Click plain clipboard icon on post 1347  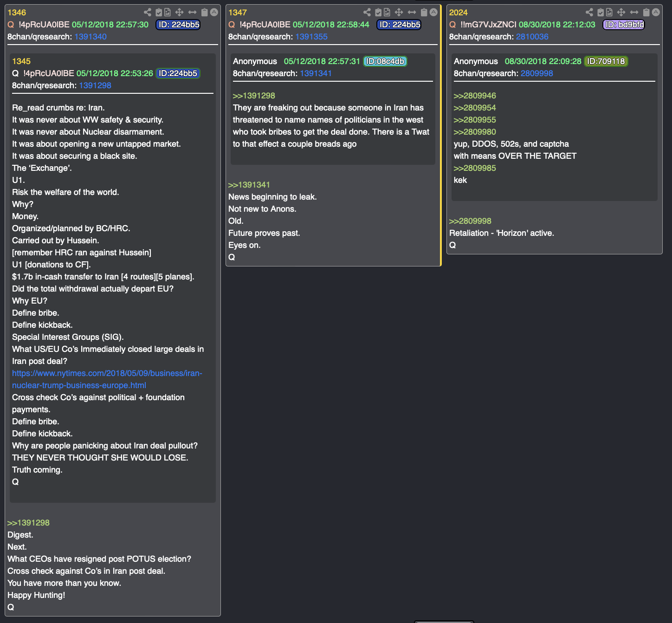(x=424, y=13)
